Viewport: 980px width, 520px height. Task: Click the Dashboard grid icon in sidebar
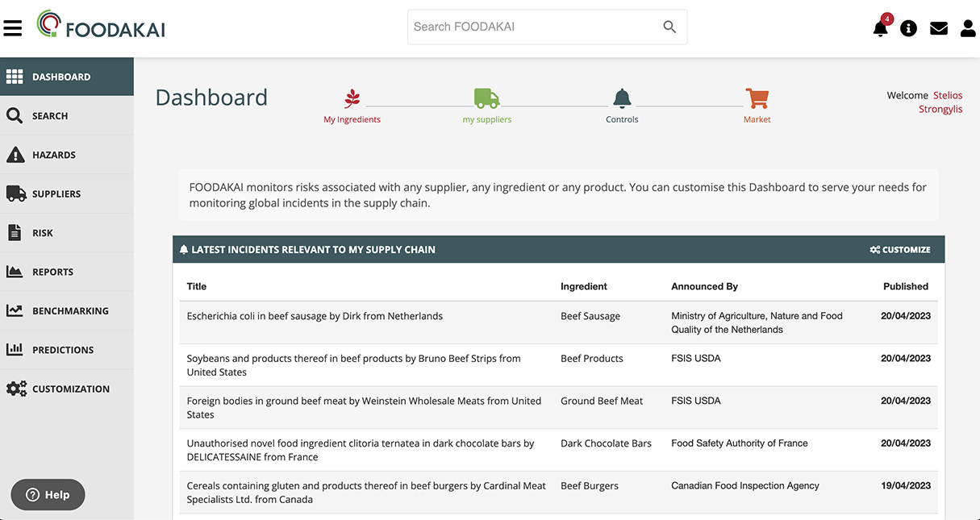(15, 77)
